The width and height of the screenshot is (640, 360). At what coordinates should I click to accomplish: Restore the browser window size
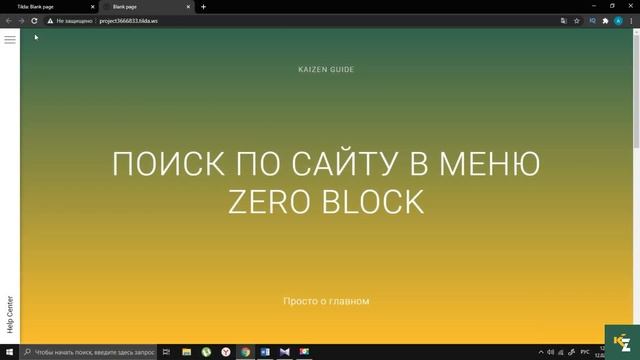click(x=612, y=6)
